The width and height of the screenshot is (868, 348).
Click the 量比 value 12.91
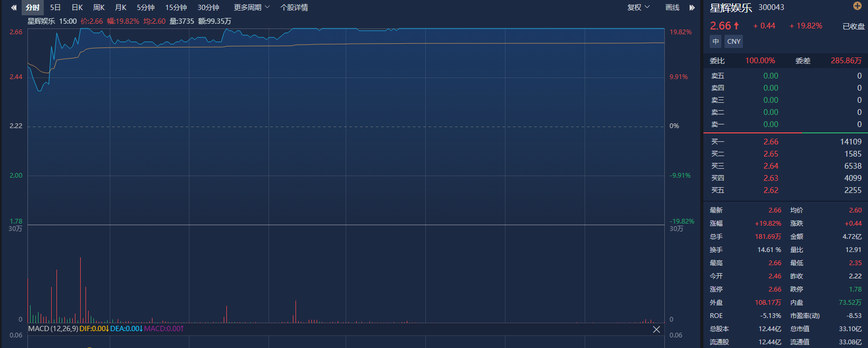click(853, 250)
